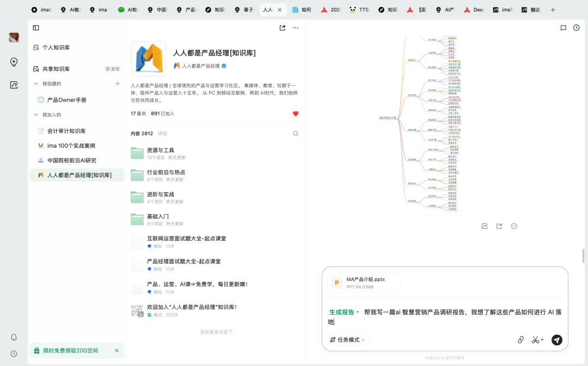The image size is (588, 366).
Task: Expand the scissors screenshot tool dropdown
Action: tap(542, 340)
